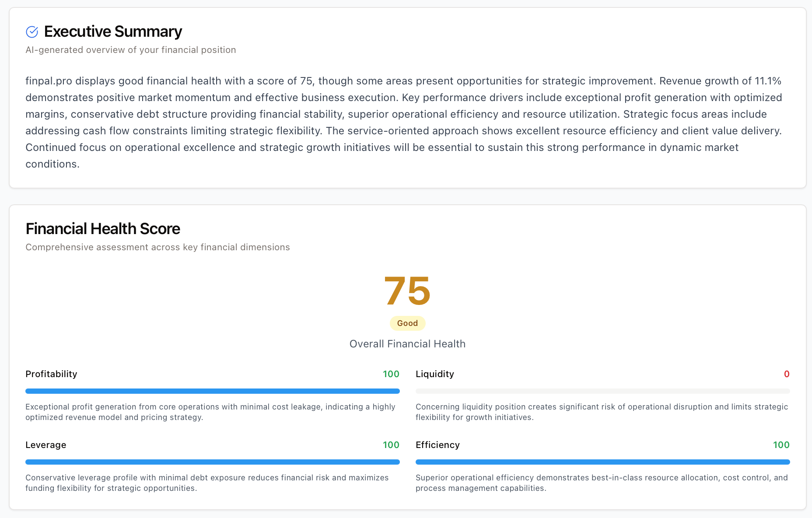Select the Profitability metric label
Viewport: 812px width, 518px height.
[51, 374]
